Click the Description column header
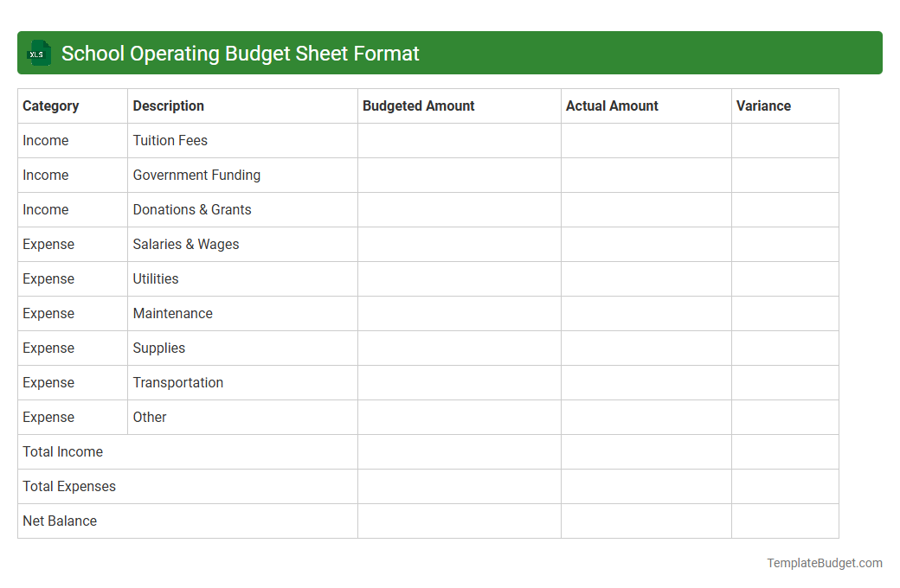The height and width of the screenshot is (588, 900). [168, 105]
